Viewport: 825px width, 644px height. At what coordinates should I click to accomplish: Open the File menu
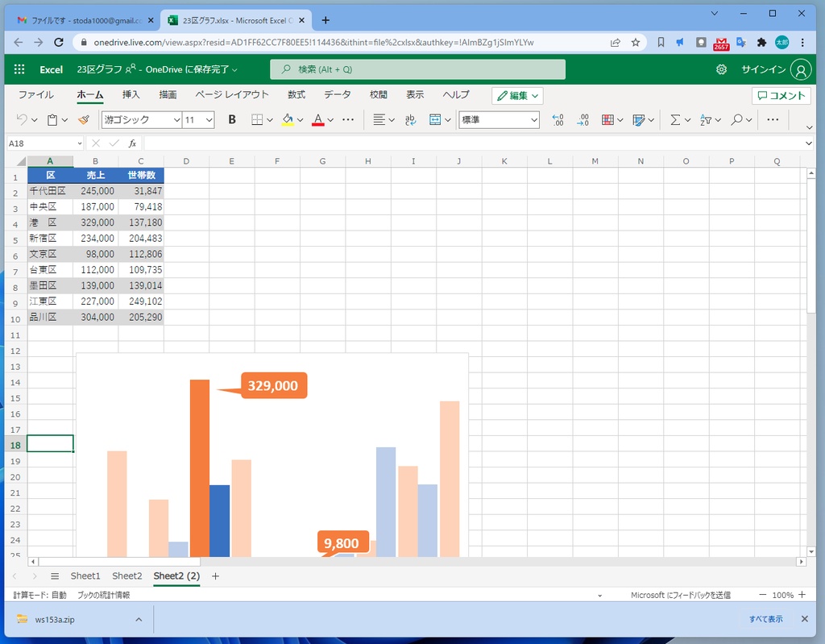(35, 95)
